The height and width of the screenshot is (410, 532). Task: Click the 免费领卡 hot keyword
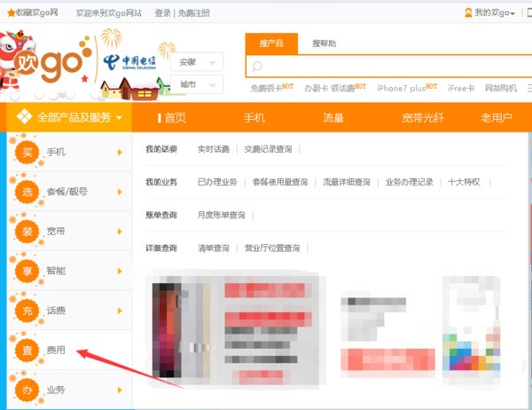pos(266,89)
